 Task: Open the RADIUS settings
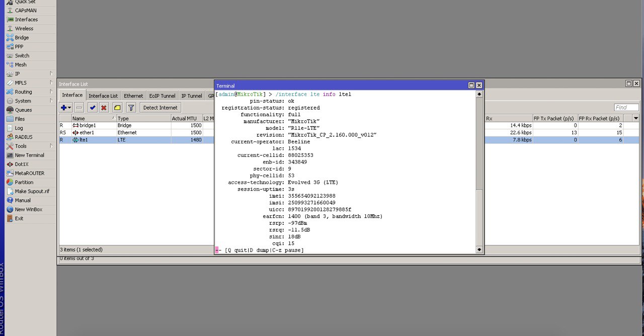click(24, 137)
